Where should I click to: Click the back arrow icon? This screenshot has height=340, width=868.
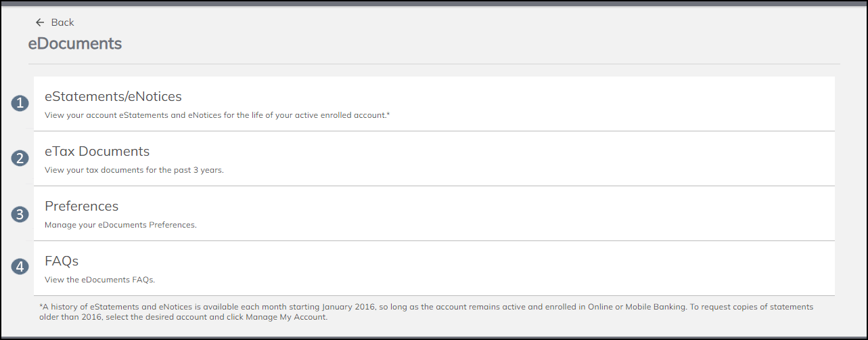(x=40, y=22)
